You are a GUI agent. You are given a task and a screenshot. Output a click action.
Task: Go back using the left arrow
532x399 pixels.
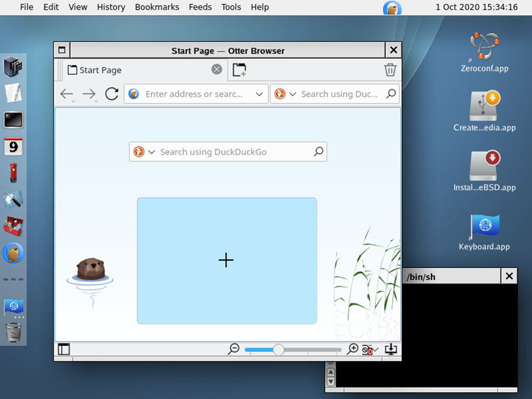[x=66, y=93]
